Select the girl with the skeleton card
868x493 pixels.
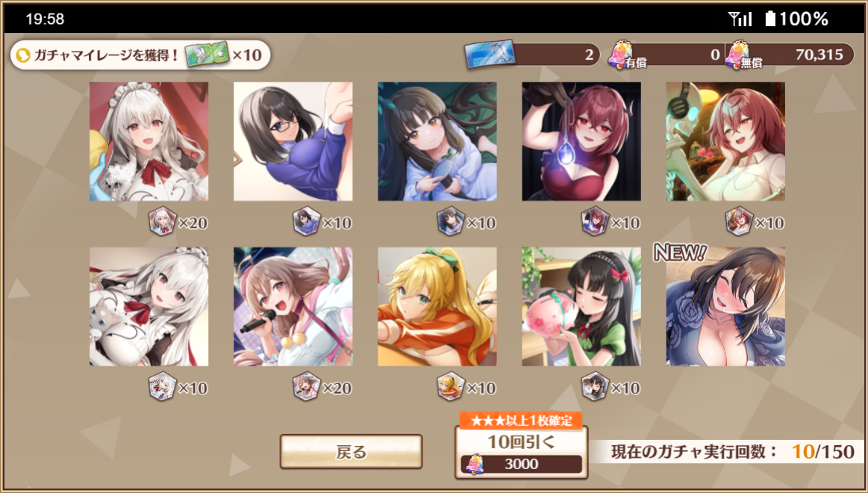click(x=725, y=141)
